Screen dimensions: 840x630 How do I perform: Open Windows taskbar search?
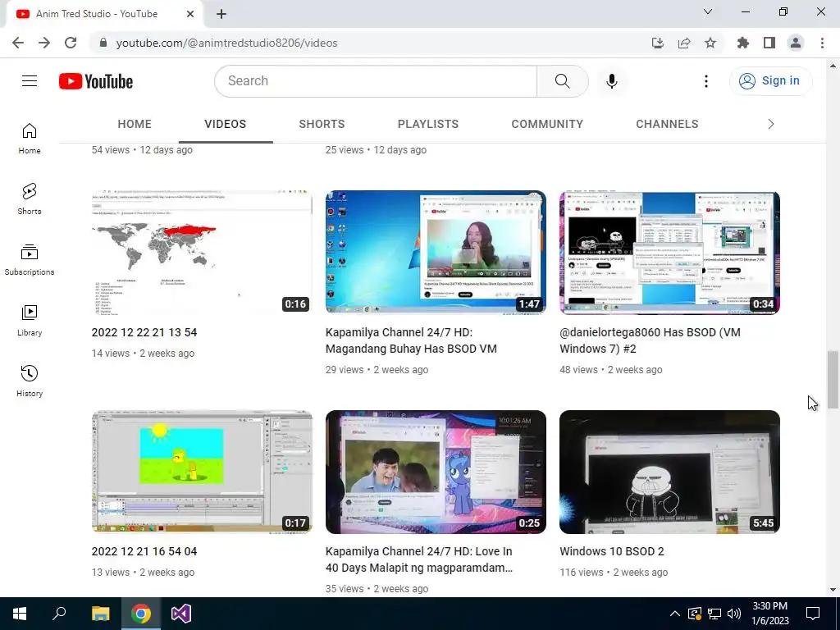click(x=59, y=614)
